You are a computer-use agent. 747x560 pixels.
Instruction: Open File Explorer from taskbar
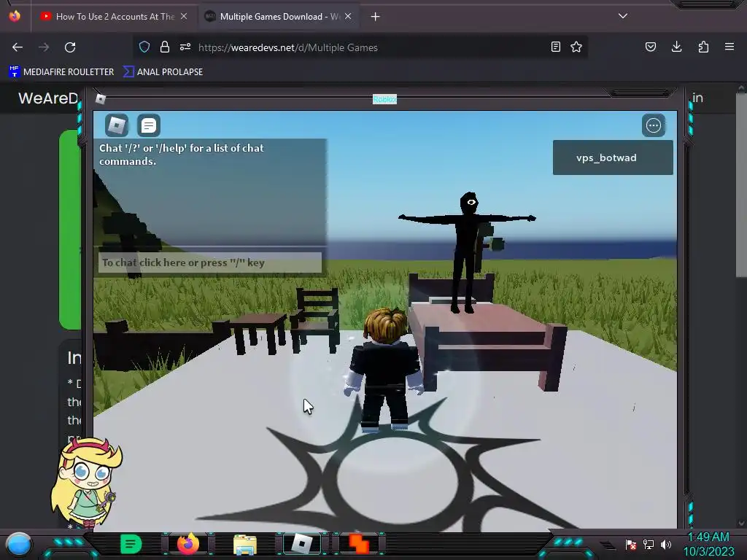(x=245, y=544)
